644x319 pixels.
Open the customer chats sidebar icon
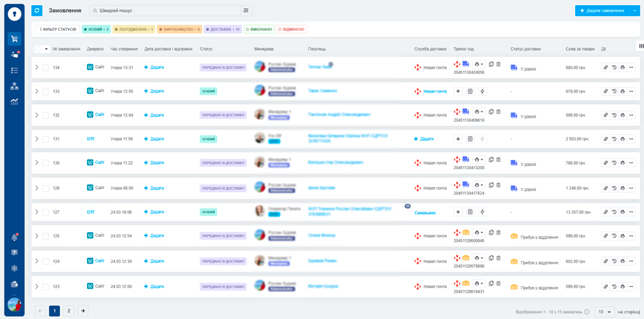[14, 54]
